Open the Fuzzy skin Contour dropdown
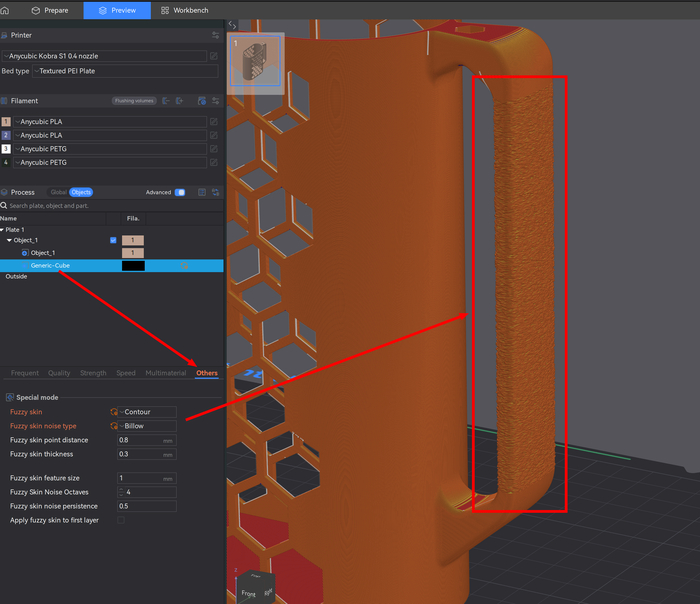 tap(148, 412)
